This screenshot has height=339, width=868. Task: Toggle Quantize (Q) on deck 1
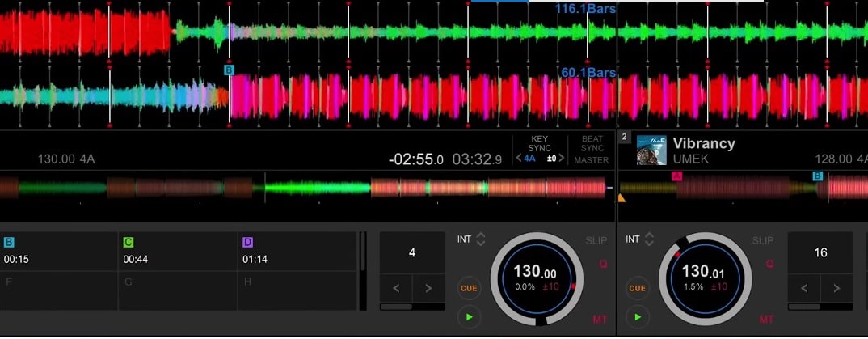tap(602, 264)
